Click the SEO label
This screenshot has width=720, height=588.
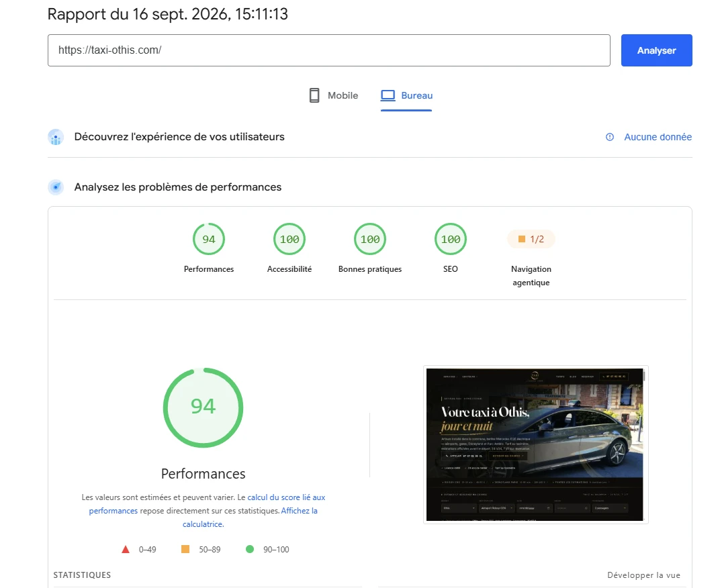point(451,269)
